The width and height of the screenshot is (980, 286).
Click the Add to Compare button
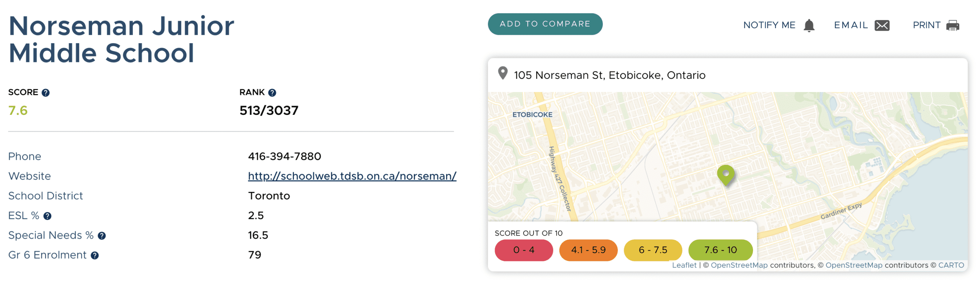(545, 24)
